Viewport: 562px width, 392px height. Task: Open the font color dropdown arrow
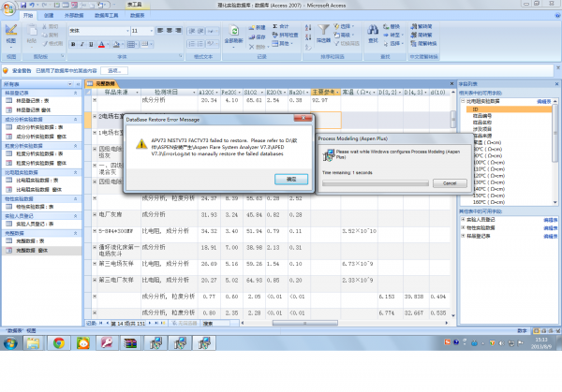pyautogui.click(x=107, y=44)
